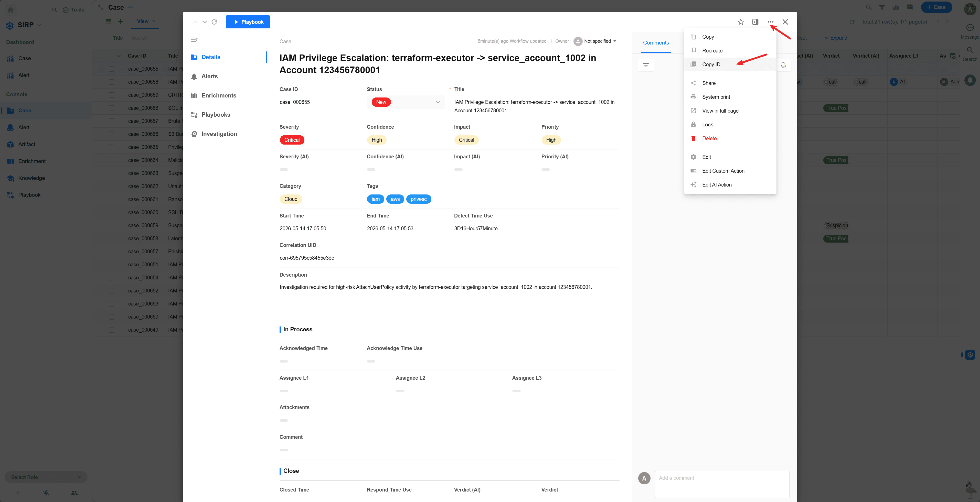The height and width of the screenshot is (502, 980).
Task: Tick checkbox for case_000655 row
Action: 111,69
